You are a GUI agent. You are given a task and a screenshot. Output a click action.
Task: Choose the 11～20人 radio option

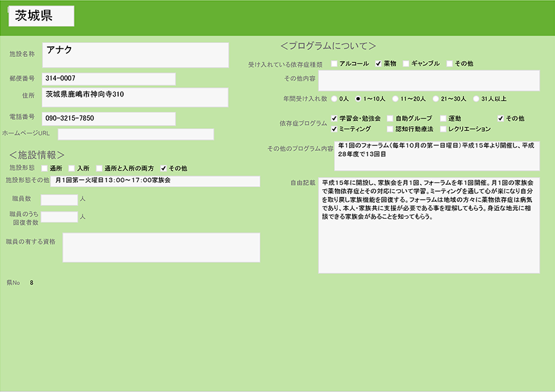click(x=395, y=98)
